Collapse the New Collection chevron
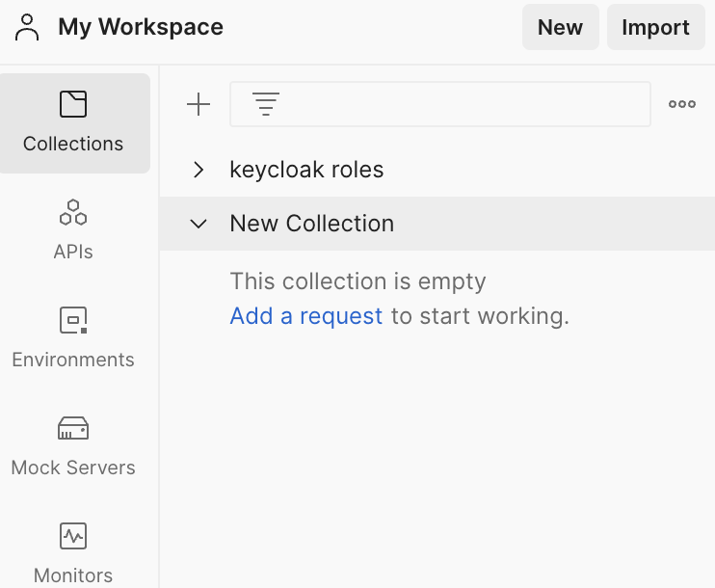Image resolution: width=715 pixels, height=588 pixels. [199, 224]
